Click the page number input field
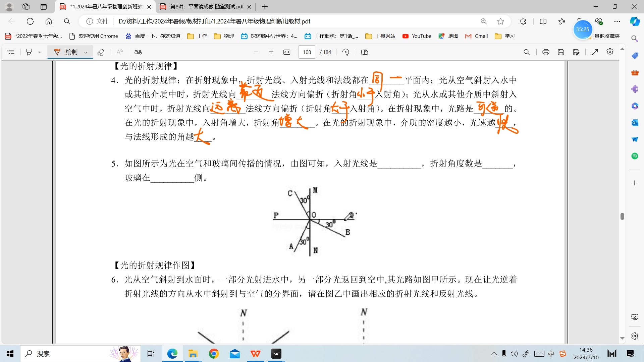644x362 pixels. (307, 52)
